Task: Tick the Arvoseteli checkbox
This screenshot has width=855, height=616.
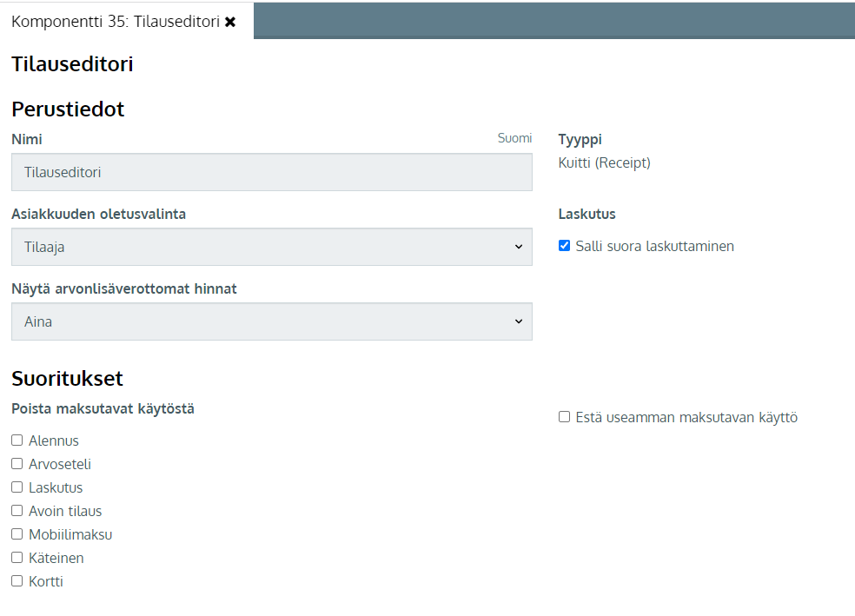Action: pyautogui.click(x=17, y=463)
